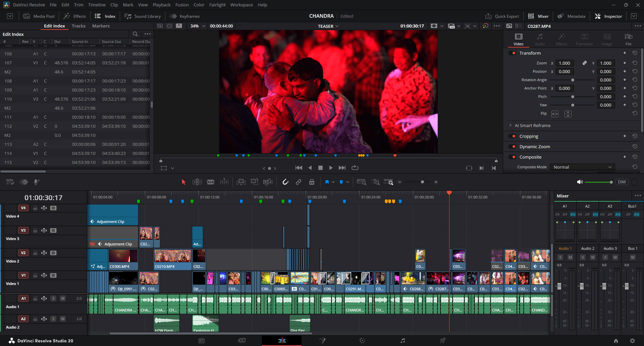Click the Stop button in viewer
This screenshot has height=346, width=644.
click(320, 168)
